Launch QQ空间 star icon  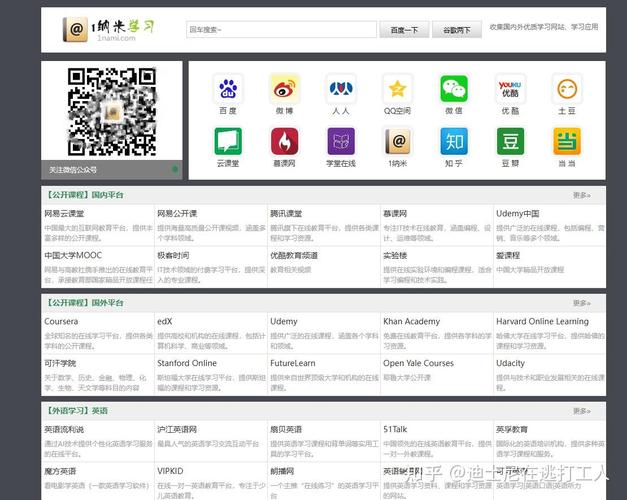[398, 89]
